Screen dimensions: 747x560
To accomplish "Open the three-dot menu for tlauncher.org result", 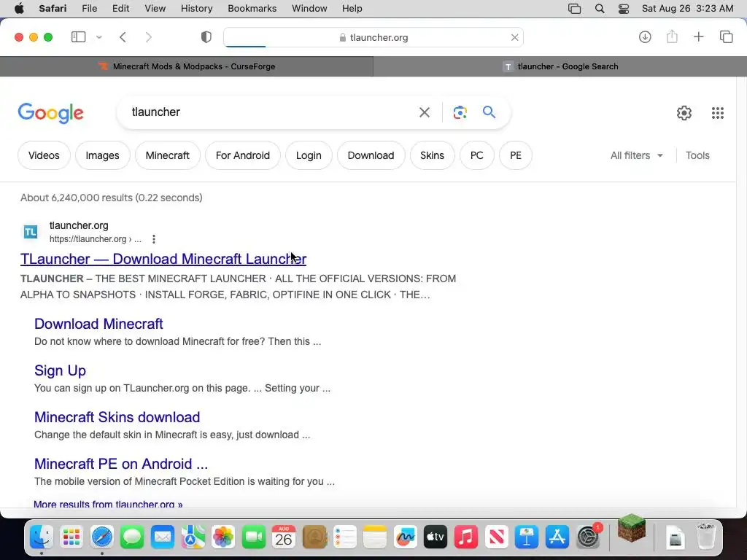I will point(153,239).
